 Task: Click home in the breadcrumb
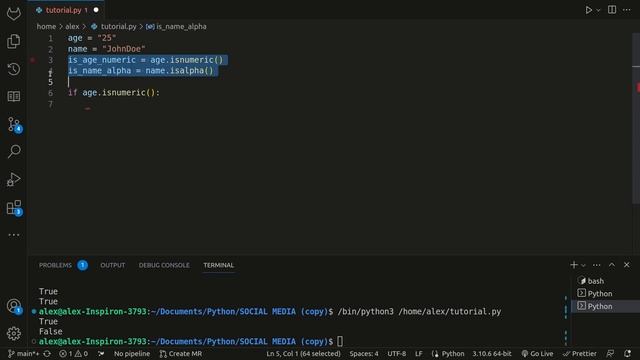pos(46,27)
